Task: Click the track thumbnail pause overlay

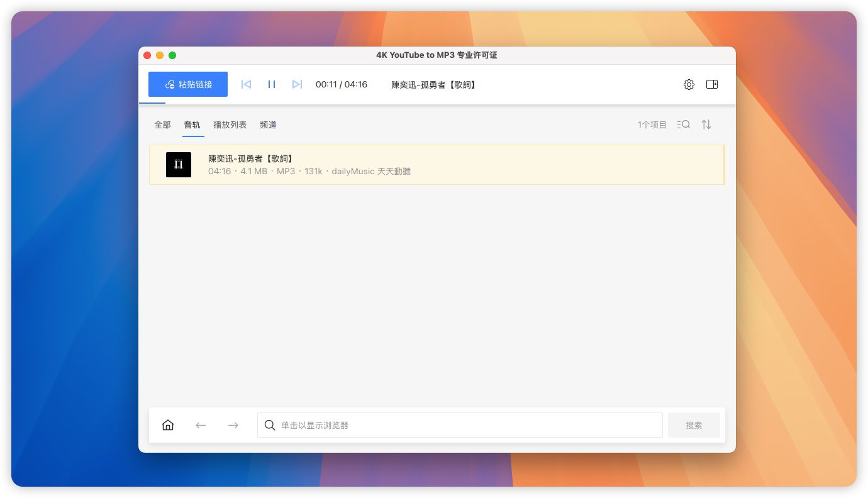Action: coord(179,165)
